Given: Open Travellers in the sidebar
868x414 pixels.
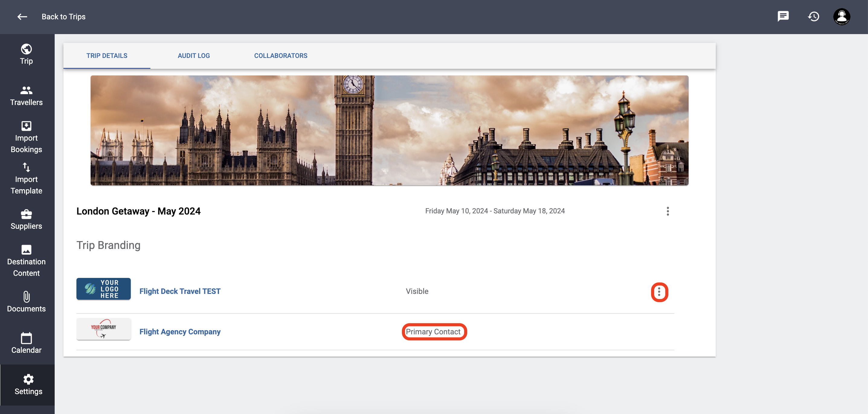Looking at the screenshot, I should point(26,96).
